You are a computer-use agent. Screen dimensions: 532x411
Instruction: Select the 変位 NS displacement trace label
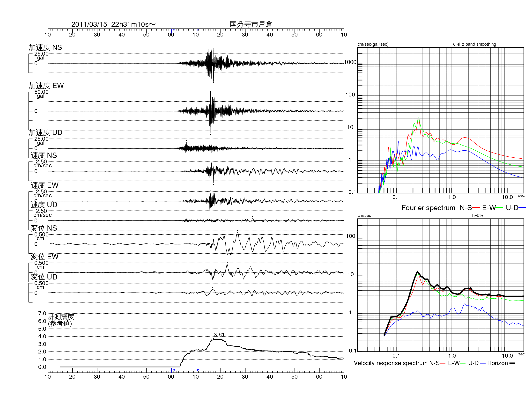(44, 228)
